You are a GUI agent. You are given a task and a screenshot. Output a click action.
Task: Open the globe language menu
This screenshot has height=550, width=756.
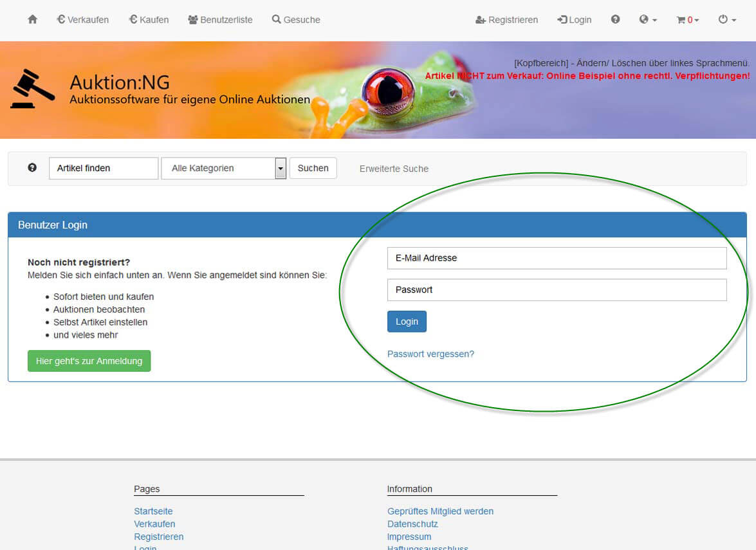[x=647, y=20]
